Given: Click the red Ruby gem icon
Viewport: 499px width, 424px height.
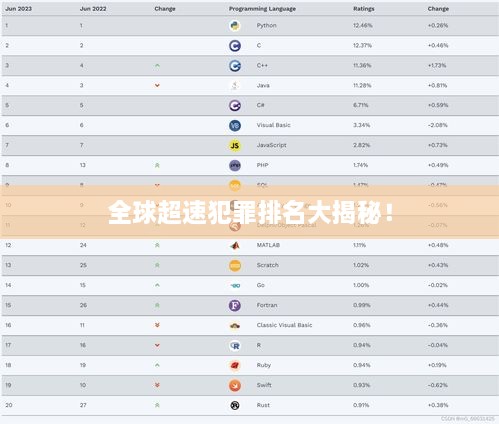Looking at the screenshot, I should 235,366.
